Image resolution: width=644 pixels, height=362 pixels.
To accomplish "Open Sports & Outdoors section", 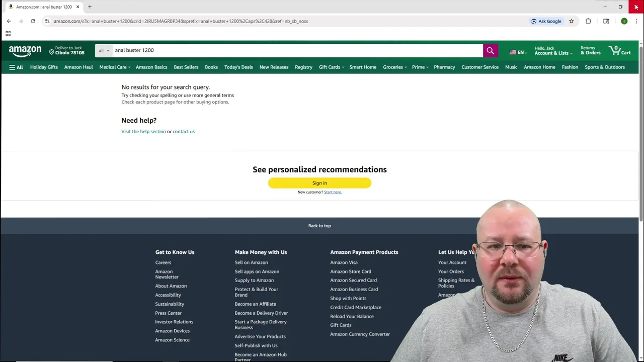I will click(x=605, y=67).
